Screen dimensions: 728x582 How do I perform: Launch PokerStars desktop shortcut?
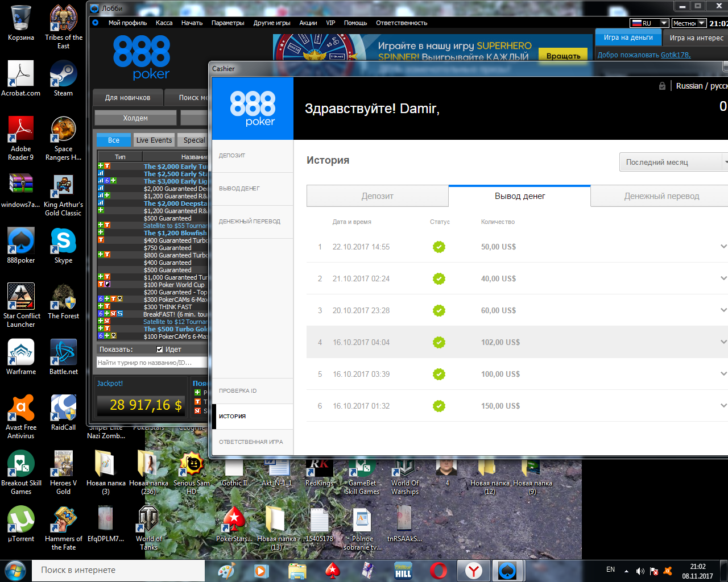coord(234,523)
